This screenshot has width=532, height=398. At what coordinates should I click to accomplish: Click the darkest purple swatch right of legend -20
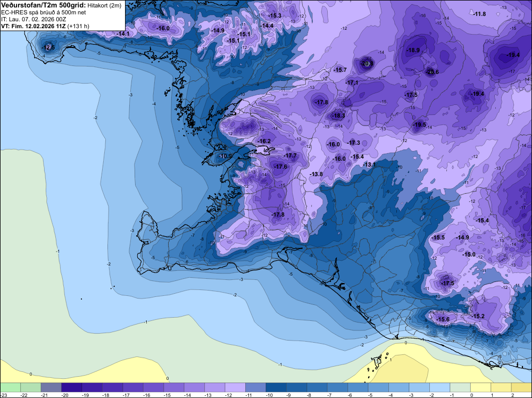tap(72, 387)
